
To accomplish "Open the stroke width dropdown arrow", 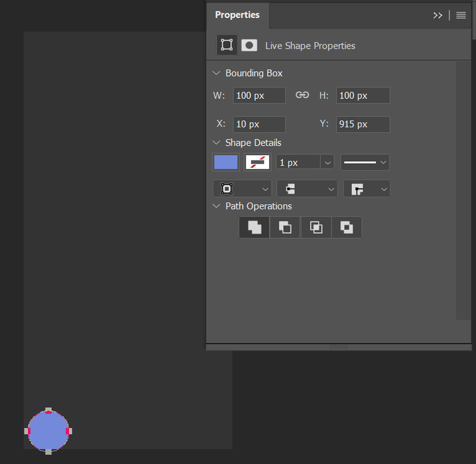I will click(327, 162).
